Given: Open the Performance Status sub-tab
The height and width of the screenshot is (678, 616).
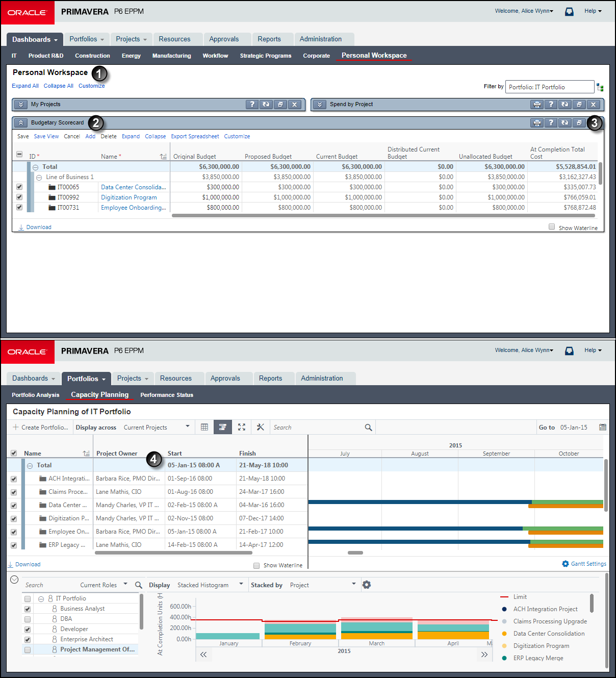Looking at the screenshot, I should pos(167,395).
